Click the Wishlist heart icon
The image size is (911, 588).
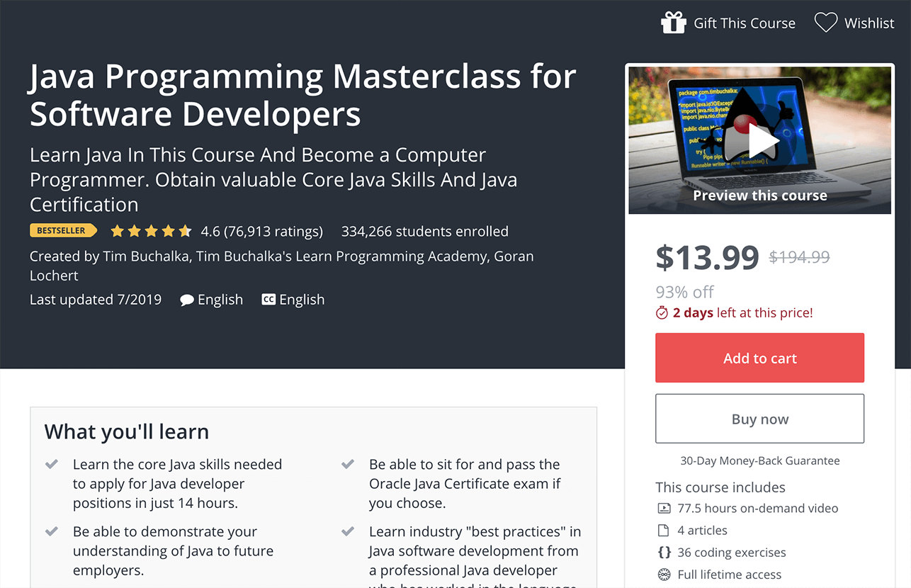click(825, 23)
